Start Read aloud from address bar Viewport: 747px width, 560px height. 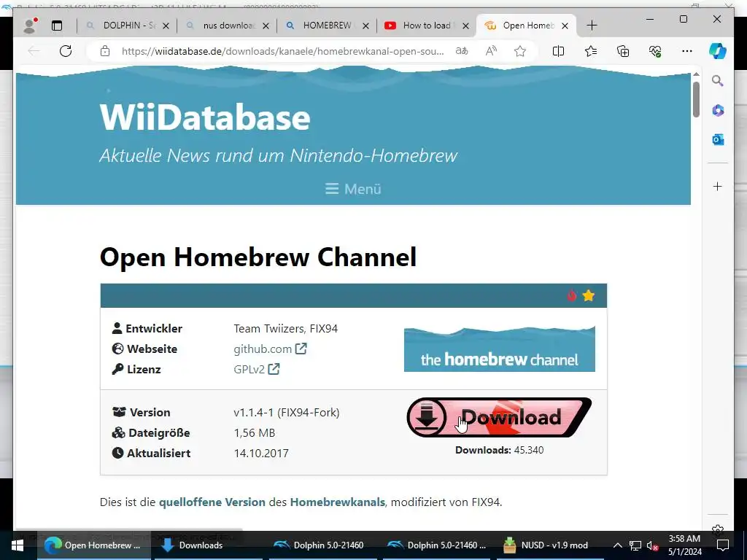[x=491, y=51]
